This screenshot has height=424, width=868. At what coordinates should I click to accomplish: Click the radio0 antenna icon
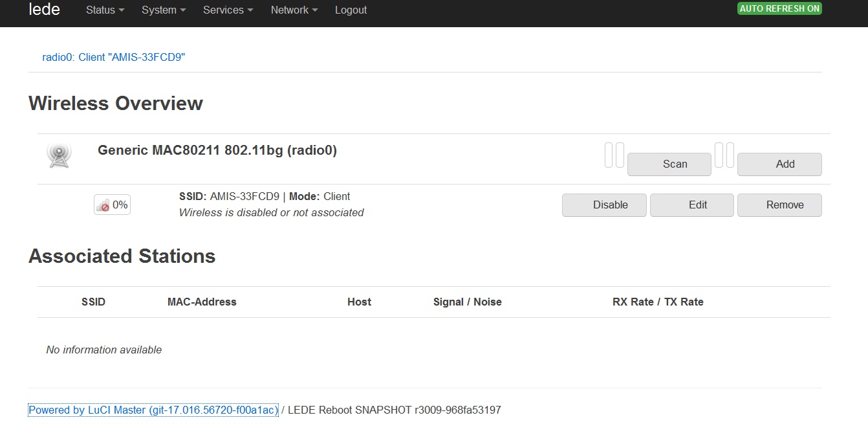click(x=59, y=155)
